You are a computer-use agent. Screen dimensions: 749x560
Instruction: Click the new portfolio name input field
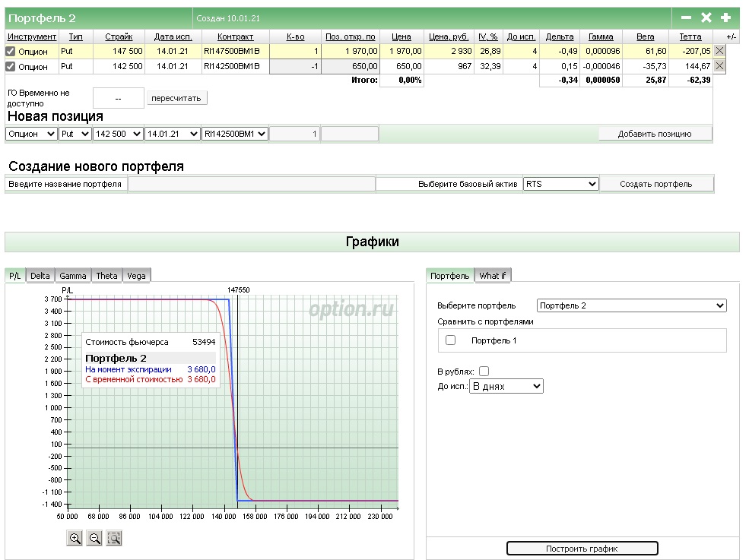(x=251, y=184)
